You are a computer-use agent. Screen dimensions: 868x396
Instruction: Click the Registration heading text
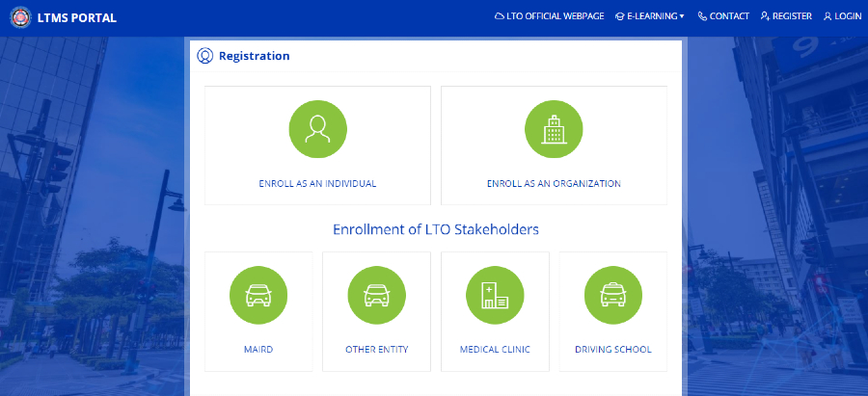tap(254, 56)
